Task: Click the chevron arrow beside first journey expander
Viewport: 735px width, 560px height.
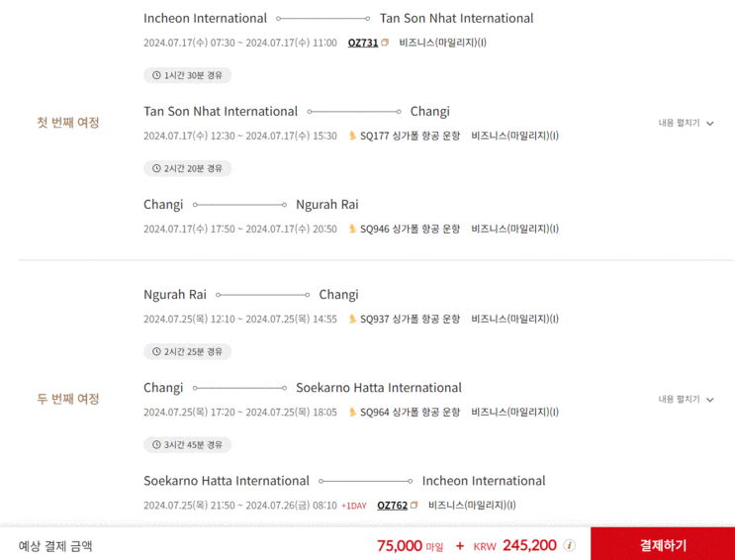Action: pos(710,124)
